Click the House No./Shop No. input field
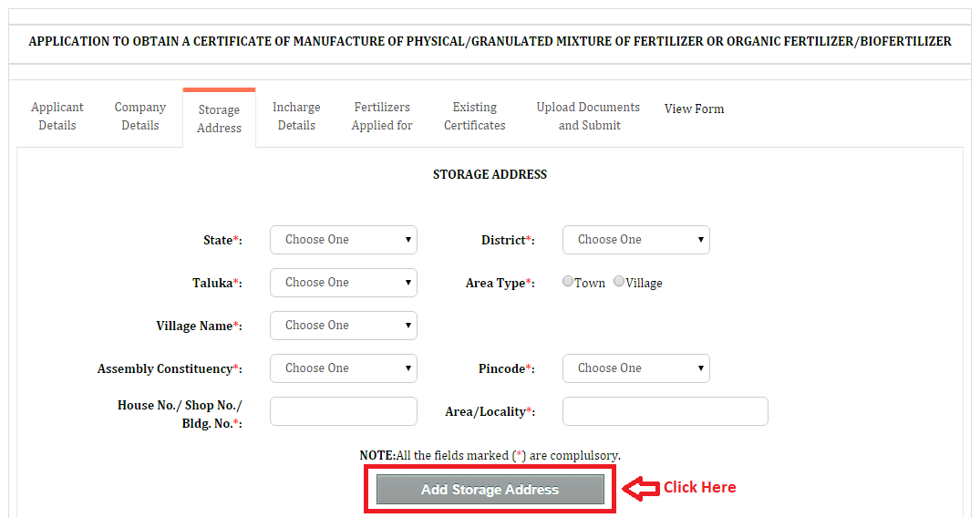980x518 pixels. 343,411
